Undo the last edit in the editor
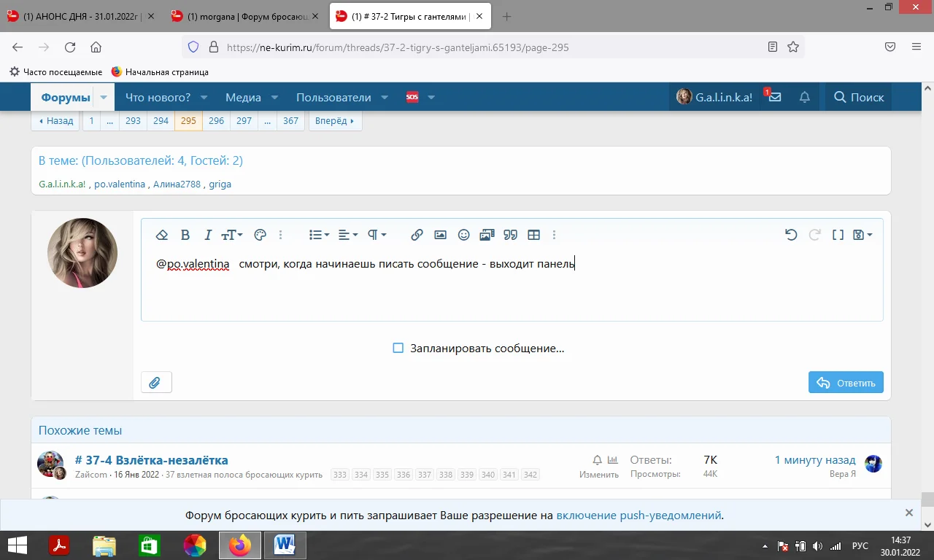 tap(791, 235)
